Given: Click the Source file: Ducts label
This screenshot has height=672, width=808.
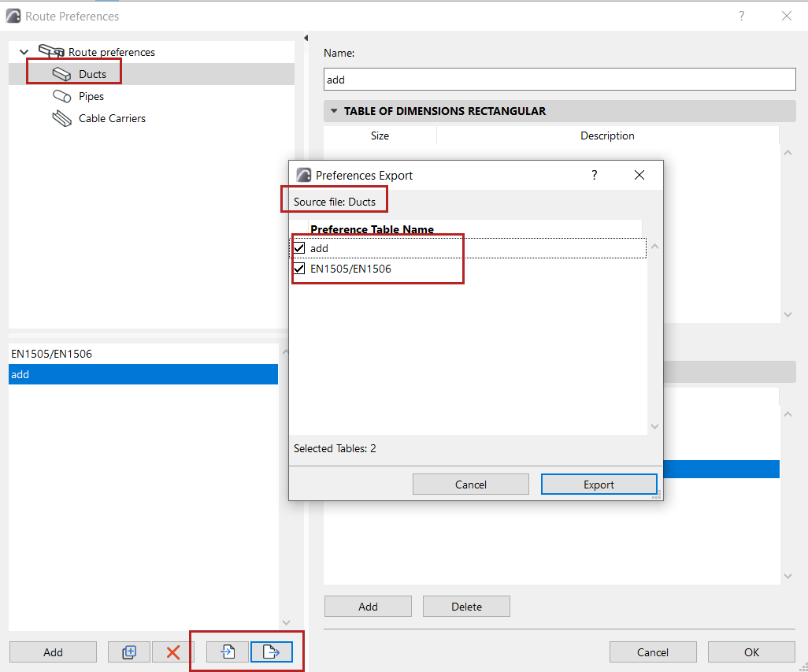Looking at the screenshot, I should pos(335,202).
